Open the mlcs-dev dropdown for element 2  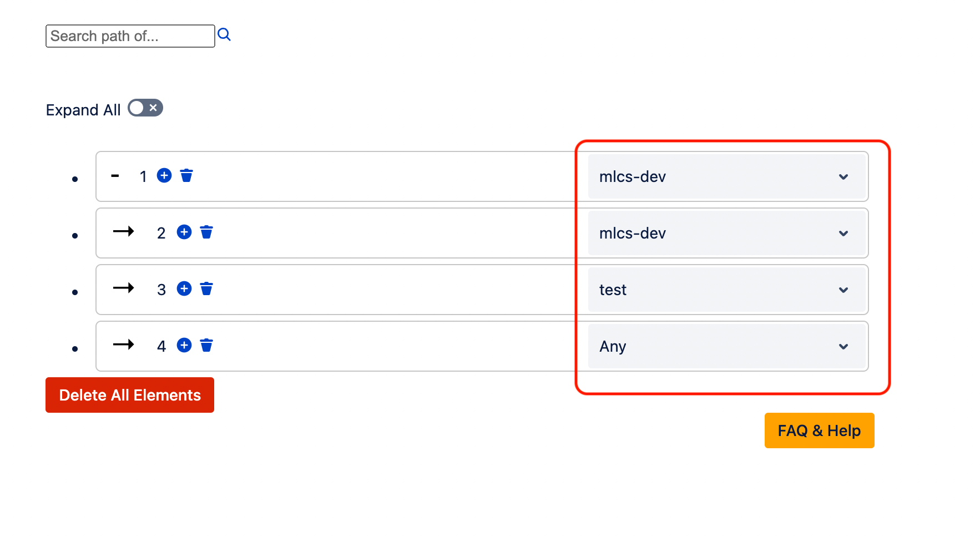click(727, 233)
